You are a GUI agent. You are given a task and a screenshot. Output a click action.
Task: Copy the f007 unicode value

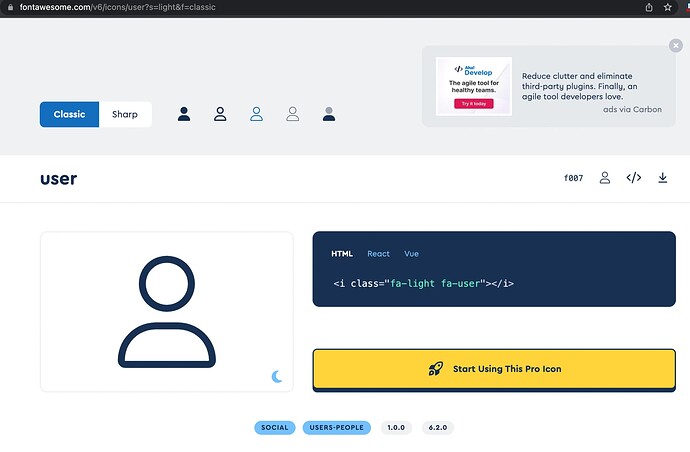tap(573, 179)
